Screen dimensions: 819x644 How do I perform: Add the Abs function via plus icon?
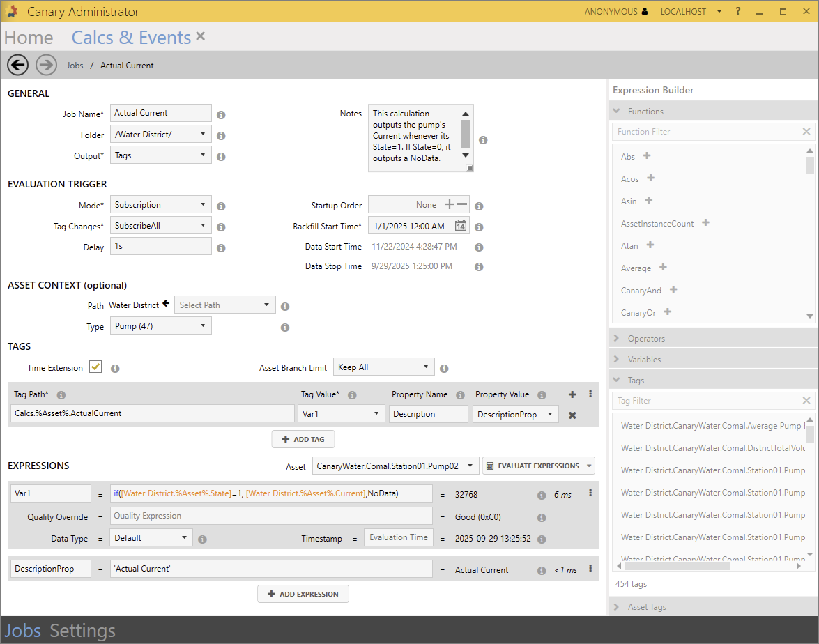(647, 156)
